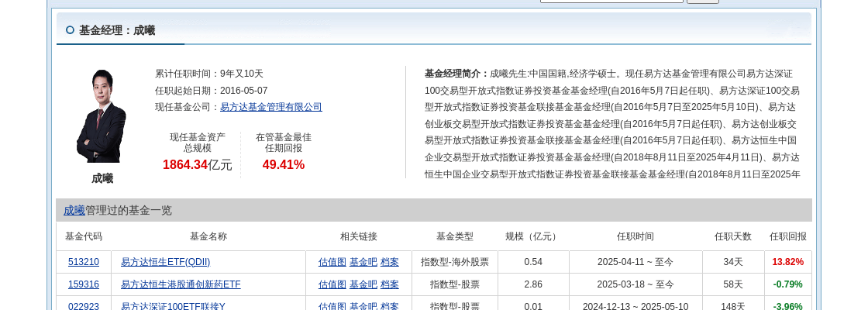Click the 基金经理：成曦 section heading
Screen dimensions: 868x310
point(117,30)
